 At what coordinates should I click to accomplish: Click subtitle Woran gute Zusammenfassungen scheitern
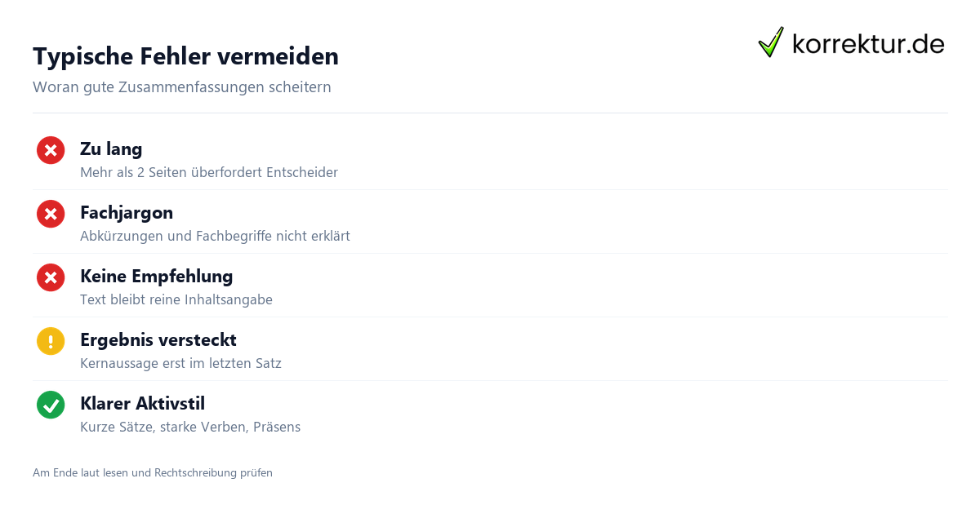pyautogui.click(x=182, y=87)
